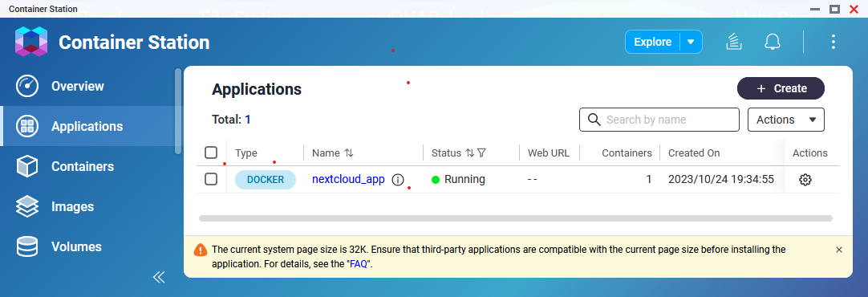
Task: Open the Actions dropdown
Action: [786, 120]
